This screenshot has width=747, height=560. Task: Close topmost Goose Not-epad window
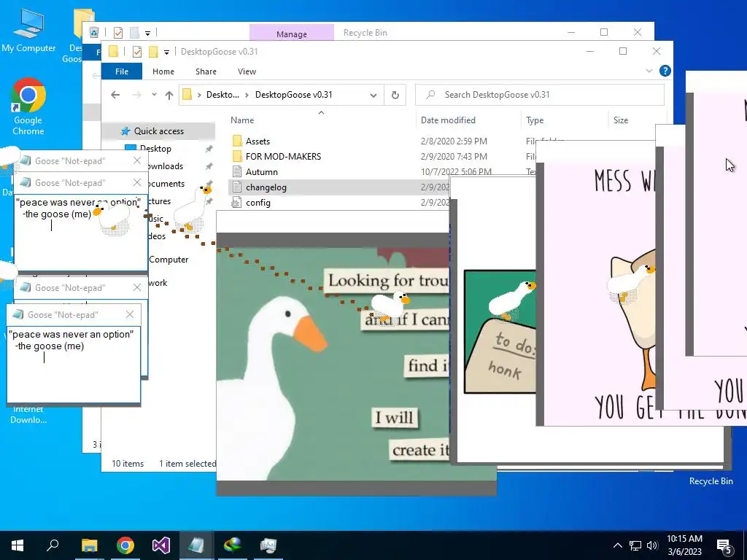[x=137, y=160]
